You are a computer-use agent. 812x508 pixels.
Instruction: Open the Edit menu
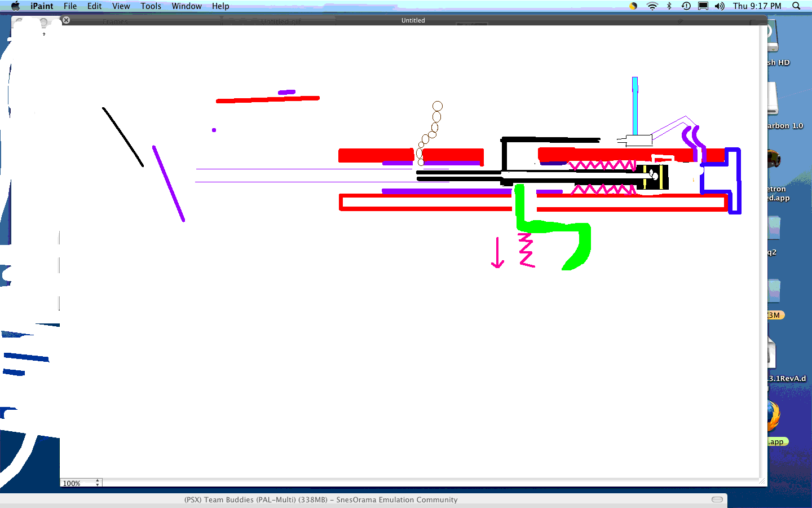pyautogui.click(x=94, y=6)
